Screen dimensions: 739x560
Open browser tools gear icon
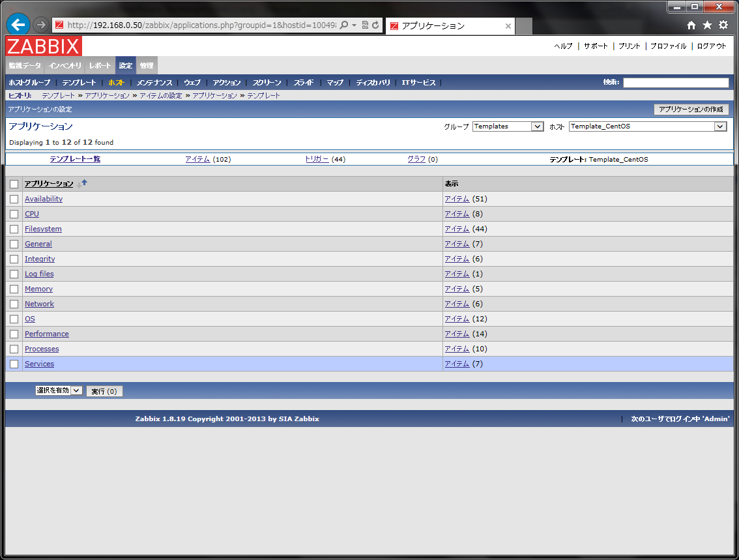coord(723,25)
